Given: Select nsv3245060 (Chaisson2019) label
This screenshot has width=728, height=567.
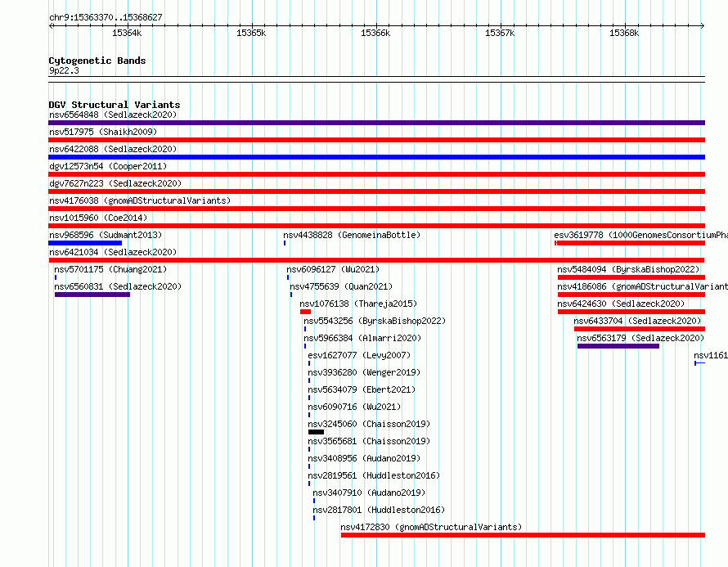Looking at the screenshot, I should point(369,424).
